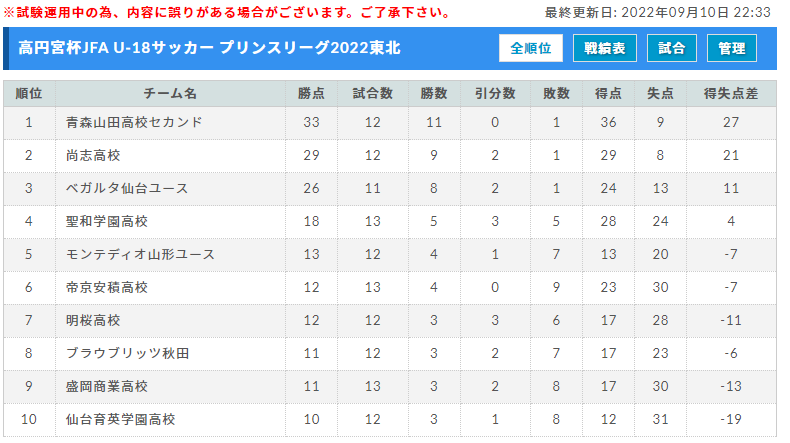Select team 盛岡商業高校
The image size is (790, 443).
pos(107,387)
